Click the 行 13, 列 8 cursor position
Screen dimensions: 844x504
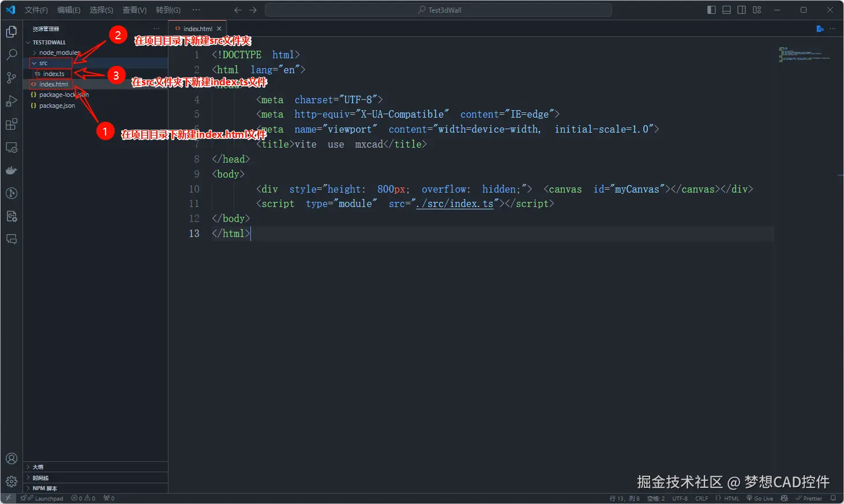[x=624, y=498]
